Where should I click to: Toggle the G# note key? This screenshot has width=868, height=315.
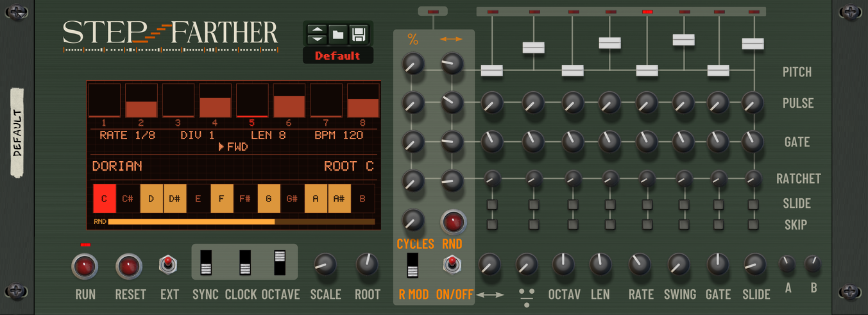(x=292, y=198)
